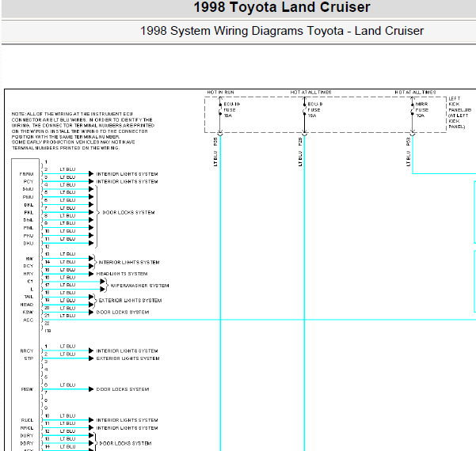This screenshot has width=476, height=451.
Task: Click the "WIPER/WASHER SYSTEM" label
Action: (139, 286)
